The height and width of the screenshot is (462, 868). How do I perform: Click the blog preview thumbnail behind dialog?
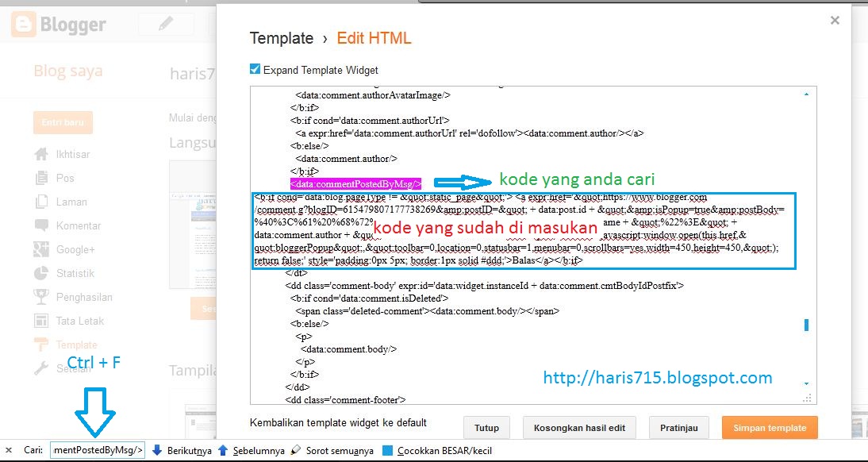pyautogui.click(x=192, y=225)
